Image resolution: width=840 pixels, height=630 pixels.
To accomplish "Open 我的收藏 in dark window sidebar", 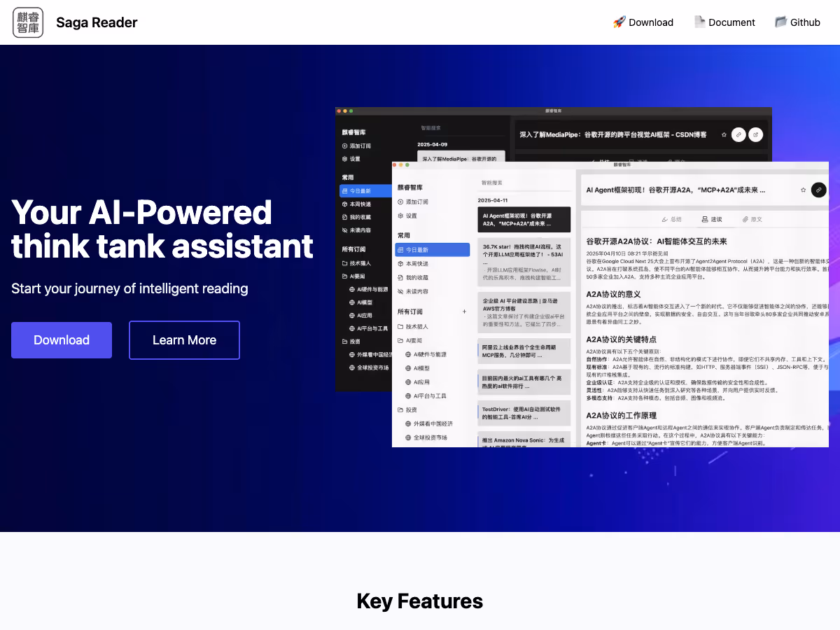I will point(356,217).
